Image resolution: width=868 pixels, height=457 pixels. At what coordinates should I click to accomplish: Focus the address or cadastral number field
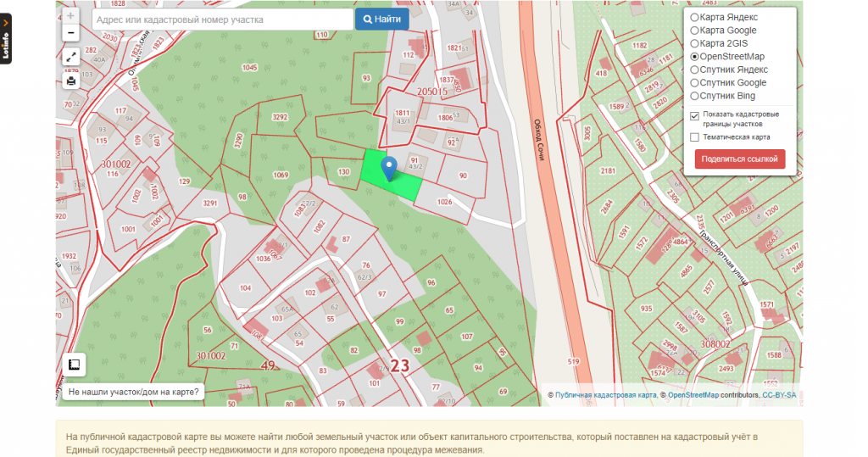222,19
